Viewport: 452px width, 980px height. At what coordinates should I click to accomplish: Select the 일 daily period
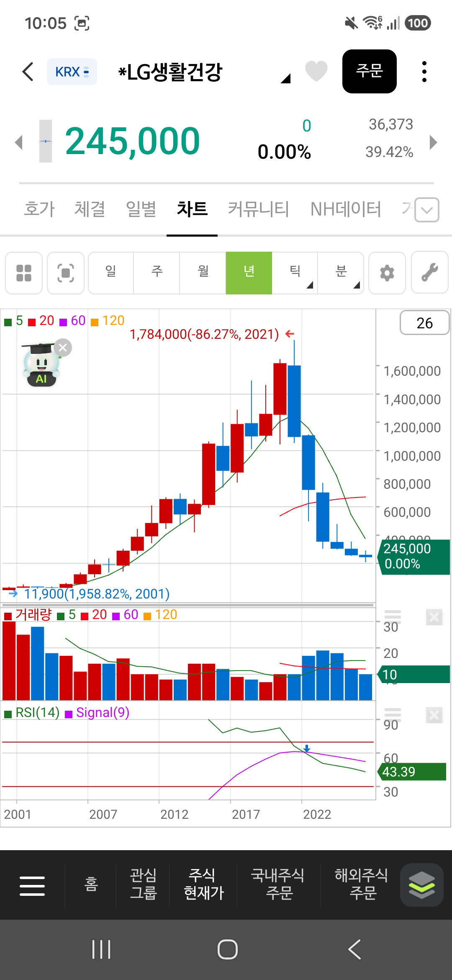pyautogui.click(x=111, y=273)
